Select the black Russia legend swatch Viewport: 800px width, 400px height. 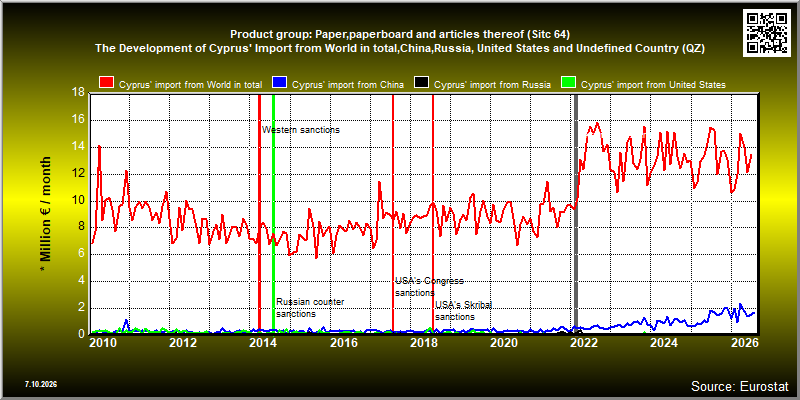click(421, 84)
